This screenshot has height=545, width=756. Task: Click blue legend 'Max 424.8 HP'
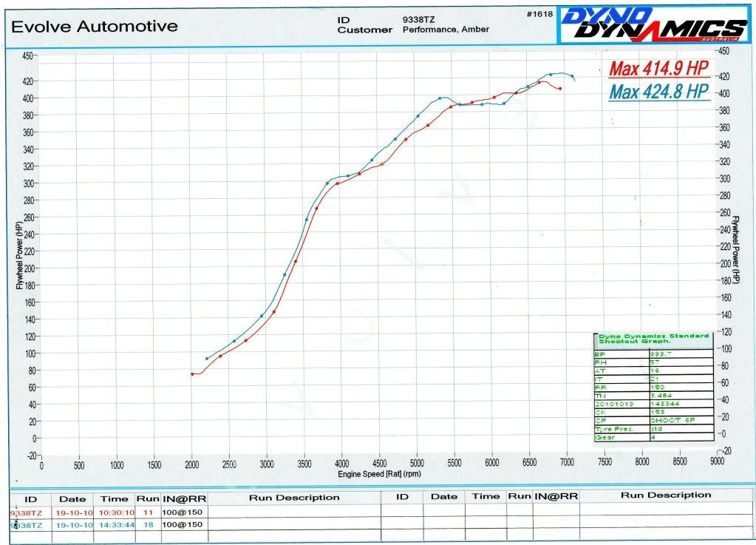[659, 91]
